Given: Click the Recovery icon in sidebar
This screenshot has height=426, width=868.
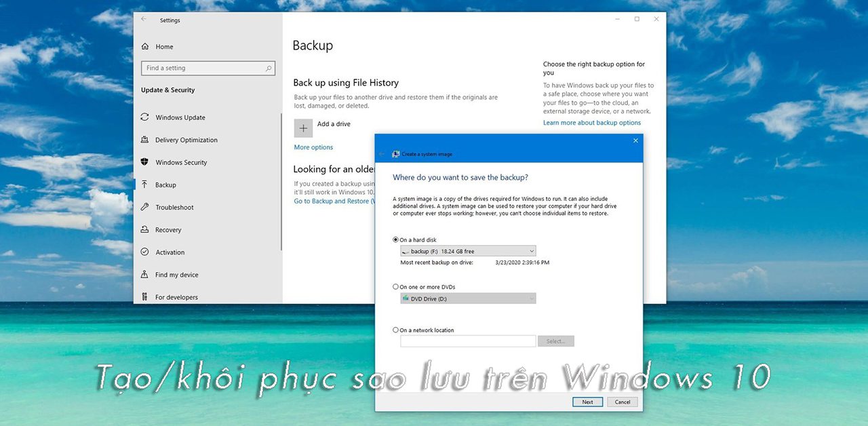Looking at the screenshot, I should point(144,229).
